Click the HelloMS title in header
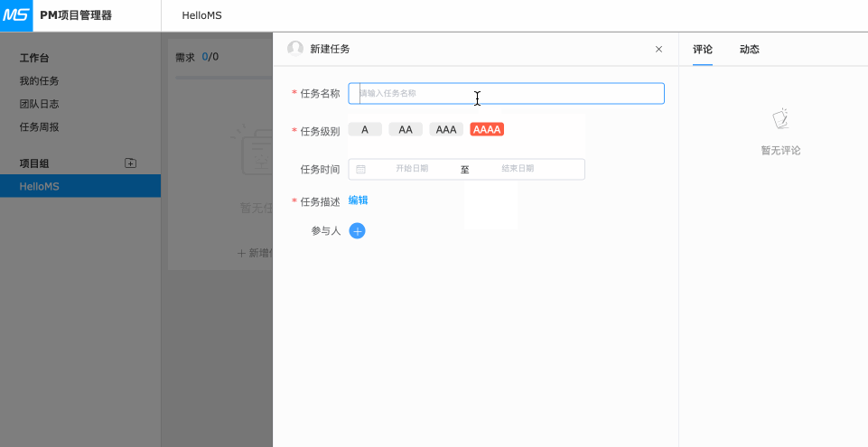Screen dimensions: 868x447 pos(202,15)
